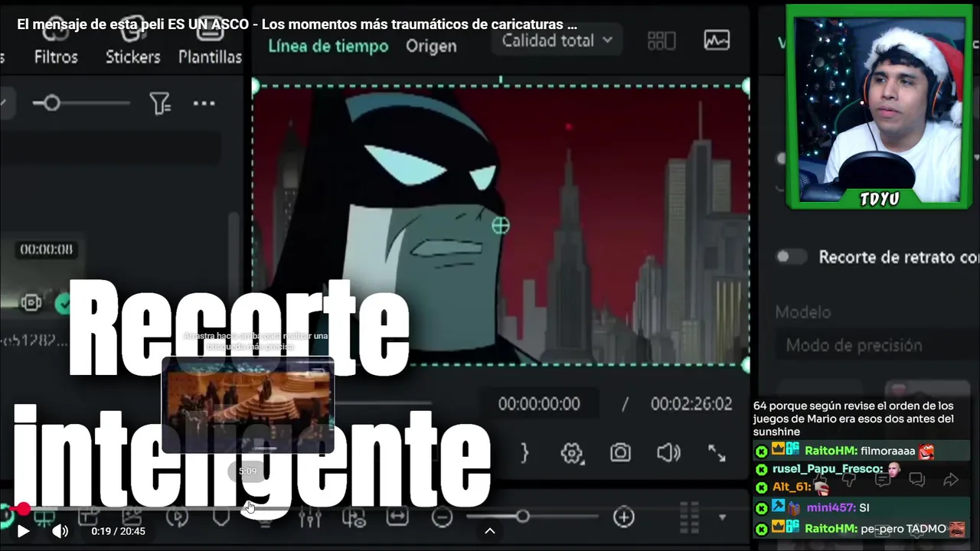Image resolution: width=980 pixels, height=551 pixels.
Task: Expand the Calidad total quality dropdown
Action: pos(557,41)
